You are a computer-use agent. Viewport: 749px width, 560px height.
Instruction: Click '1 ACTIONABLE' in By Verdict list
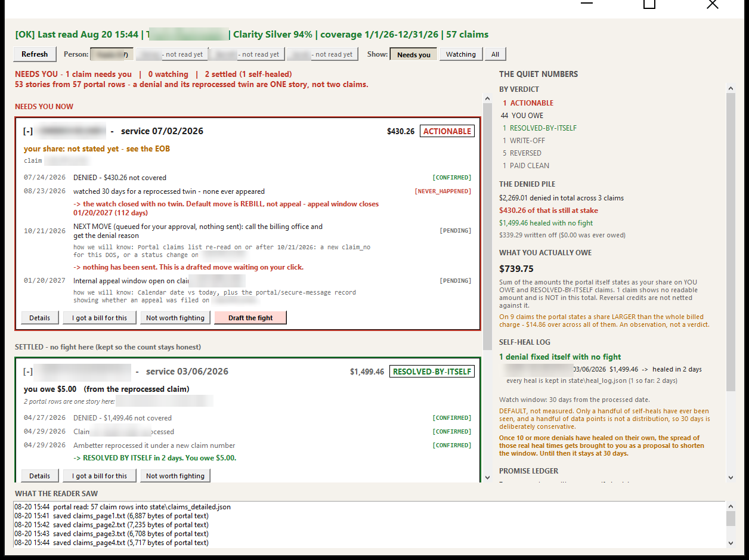point(528,103)
